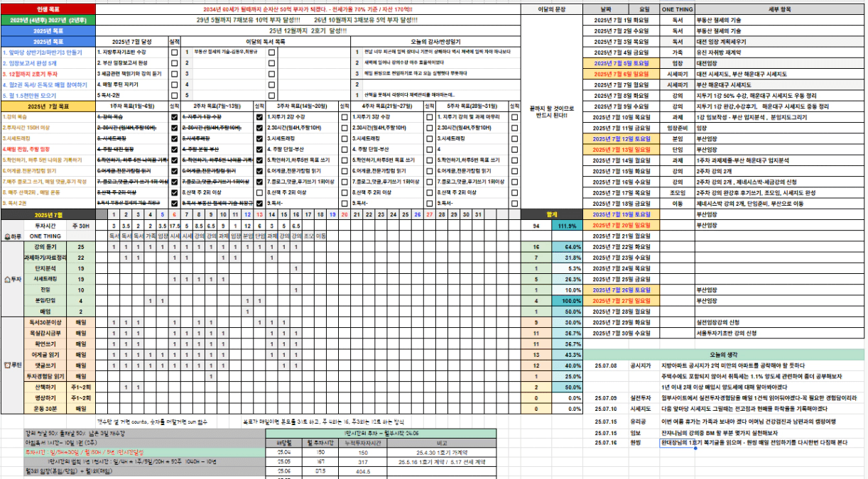The height and width of the screenshot is (479, 868).
Task: Select the 1주차 목표(1일~6일) header
Action: [x=131, y=106]
